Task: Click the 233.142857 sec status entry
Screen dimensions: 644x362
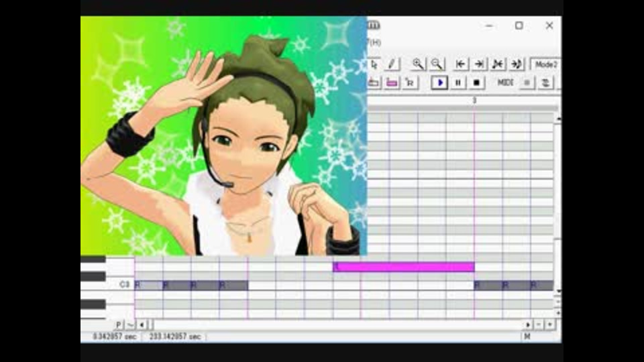Action: (175, 337)
